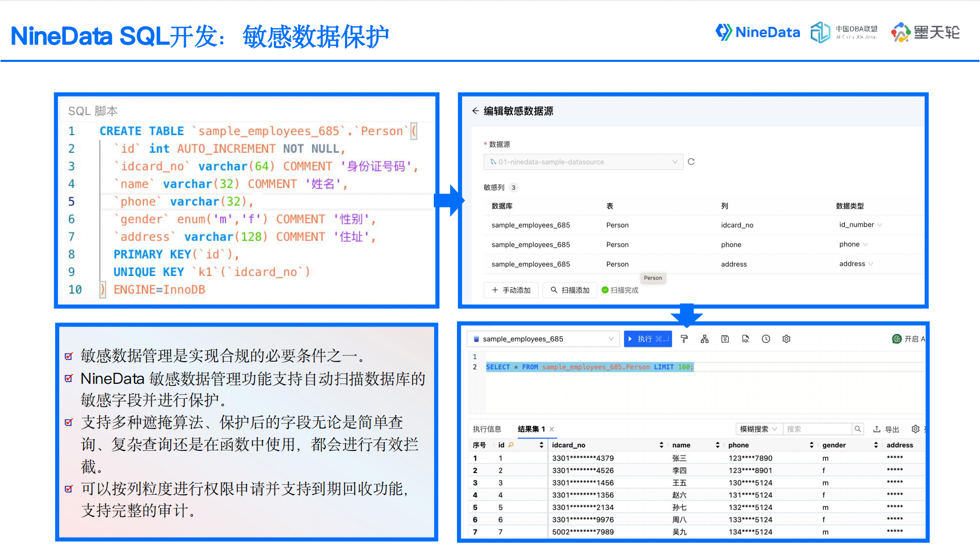Click the name cell 张三
The image size is (980, 552).
coord(679,458)
